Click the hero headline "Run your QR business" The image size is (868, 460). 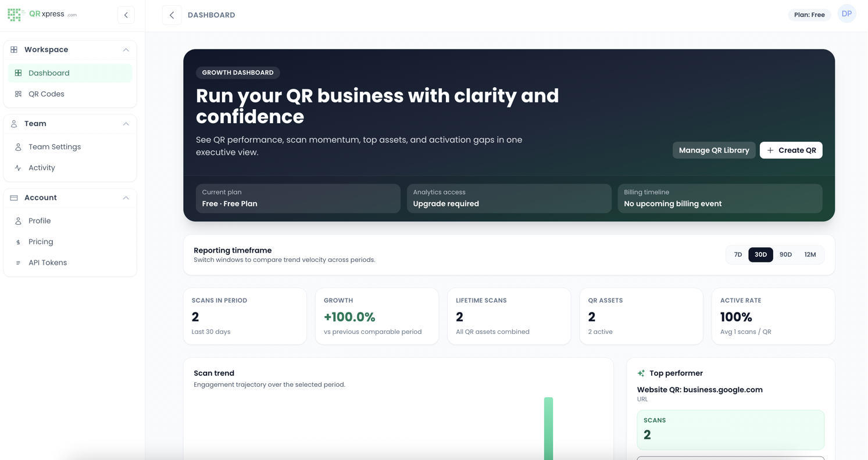[377, 106]
